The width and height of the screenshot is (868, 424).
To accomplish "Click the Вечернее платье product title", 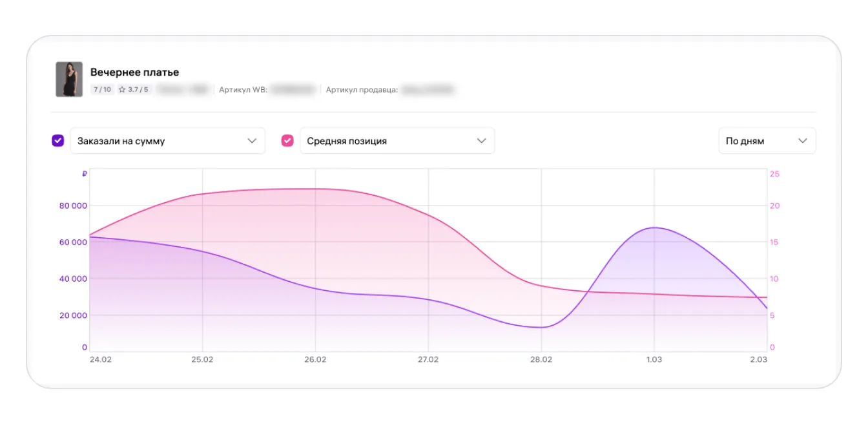I will click(x=134, y=72).
